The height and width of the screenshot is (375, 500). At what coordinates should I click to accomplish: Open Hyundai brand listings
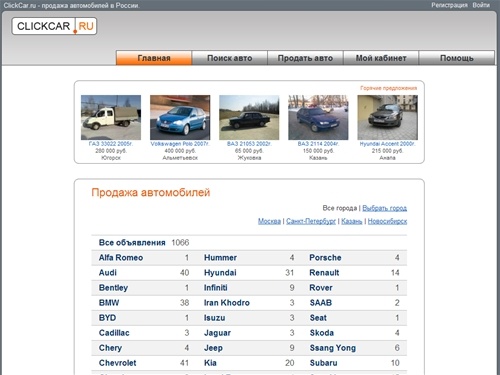click(220, 273)
